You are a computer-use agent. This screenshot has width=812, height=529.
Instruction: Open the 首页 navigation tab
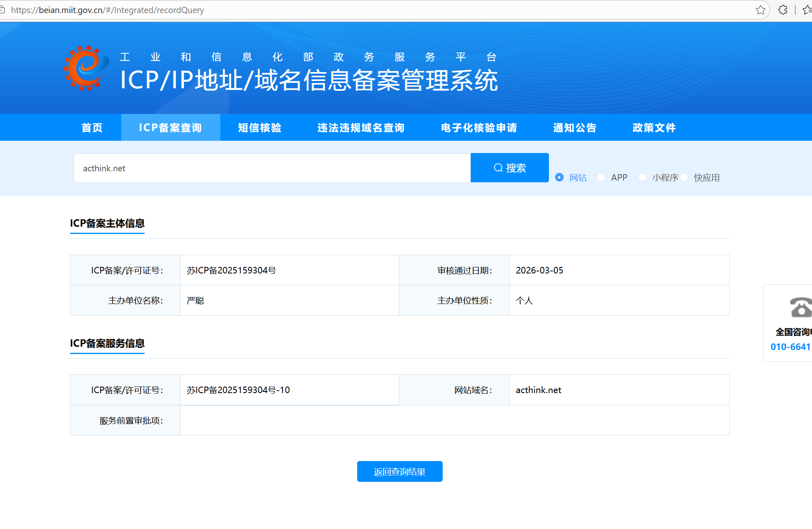point(92,128)
